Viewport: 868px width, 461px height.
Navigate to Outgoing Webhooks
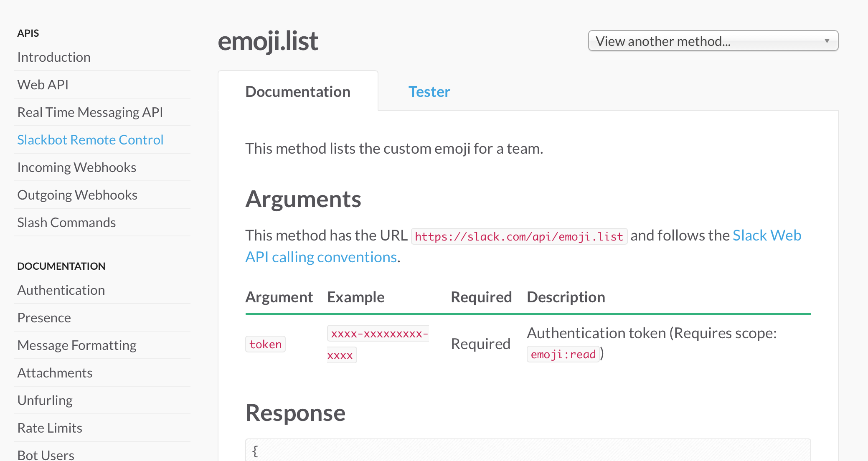77,195
